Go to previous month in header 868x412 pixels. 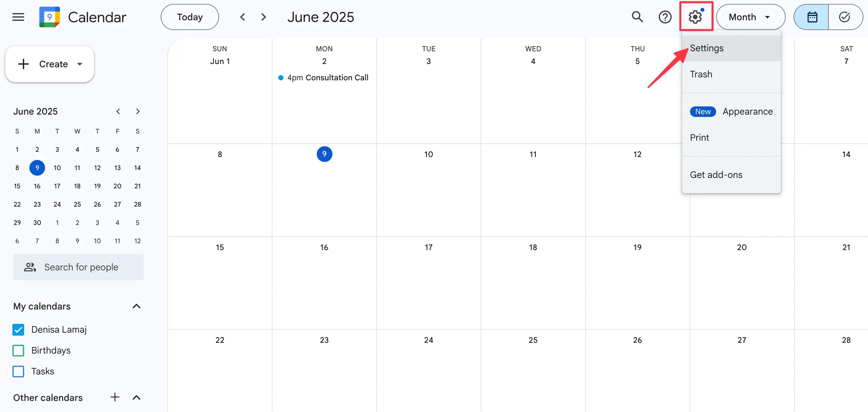point(243,17)
